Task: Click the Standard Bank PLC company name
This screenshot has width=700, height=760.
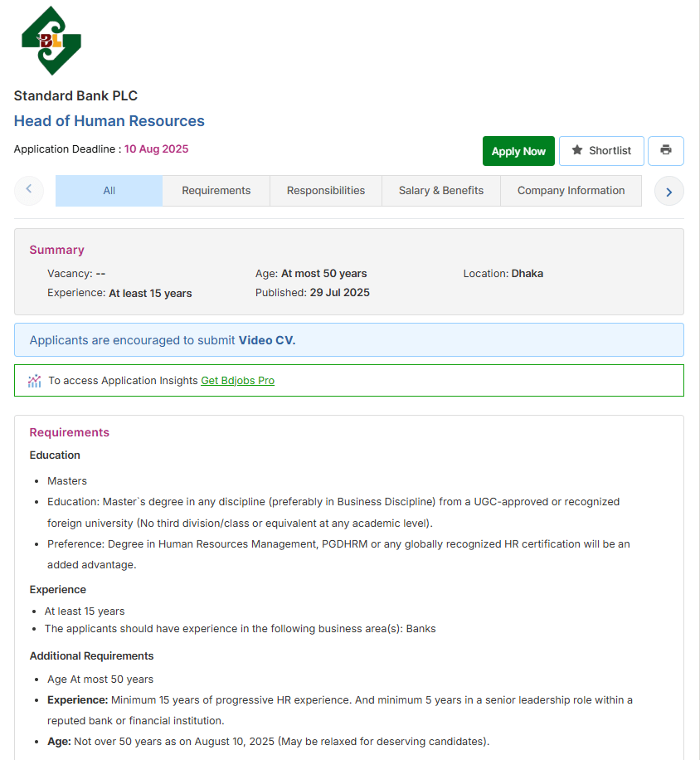Action: [x=75, y=95]
